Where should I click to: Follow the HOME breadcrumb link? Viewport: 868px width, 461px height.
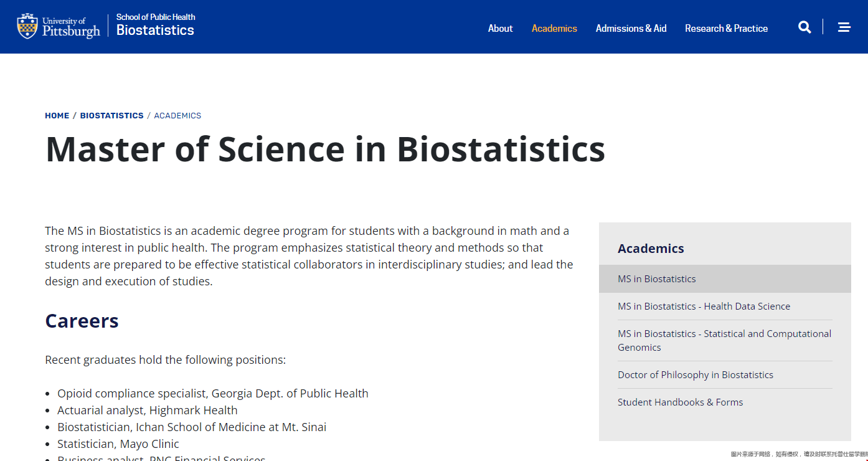pyautogui.click(x=57, y=116)
